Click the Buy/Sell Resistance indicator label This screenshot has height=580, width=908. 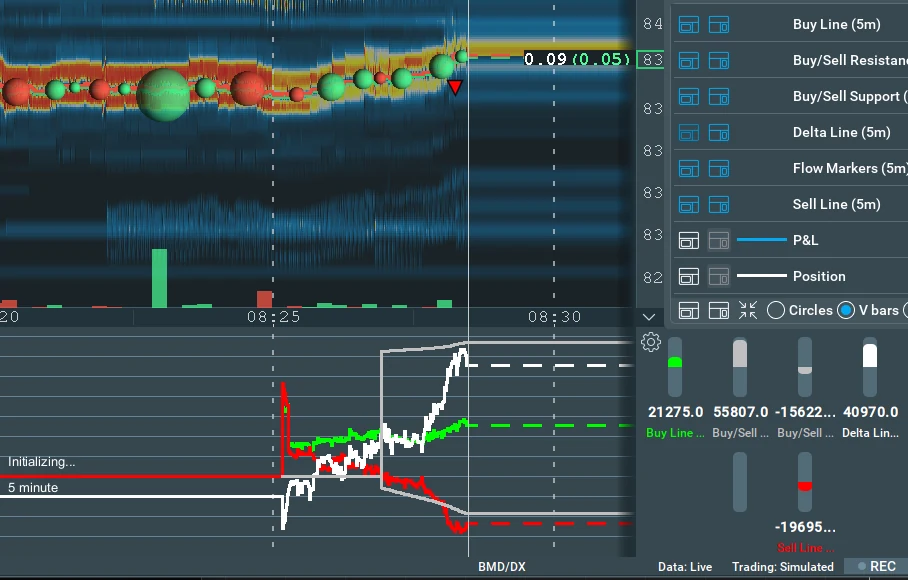(x=850, y=60)
